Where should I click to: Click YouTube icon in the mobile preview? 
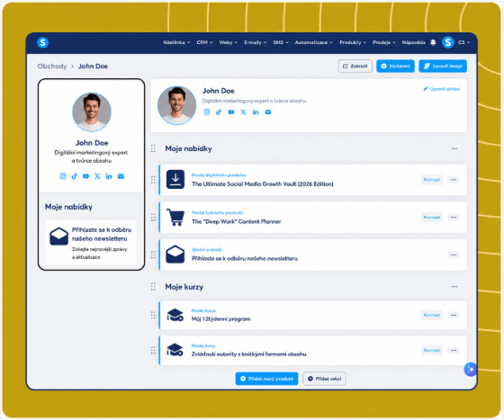[85, 176]
